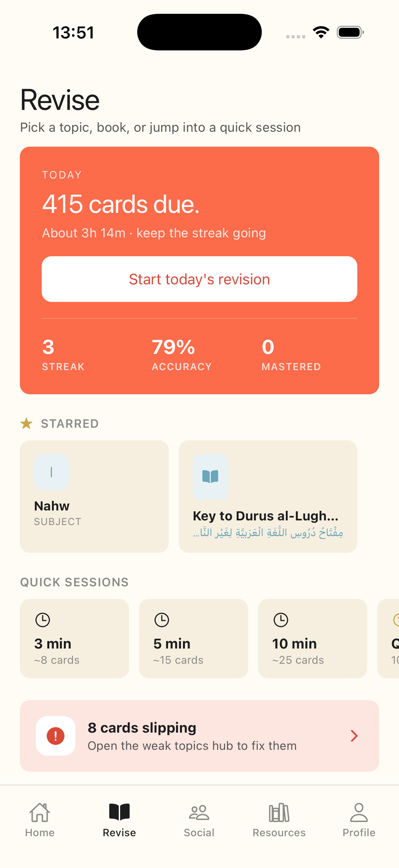
Task: Tap the book icon on Key to Durus card
Action: click(210, 476)
